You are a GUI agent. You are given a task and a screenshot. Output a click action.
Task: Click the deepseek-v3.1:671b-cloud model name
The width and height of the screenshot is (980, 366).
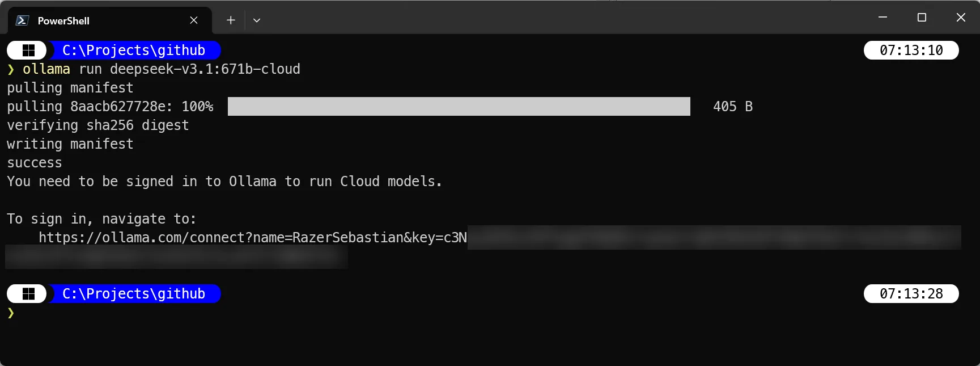click(205, 69)
